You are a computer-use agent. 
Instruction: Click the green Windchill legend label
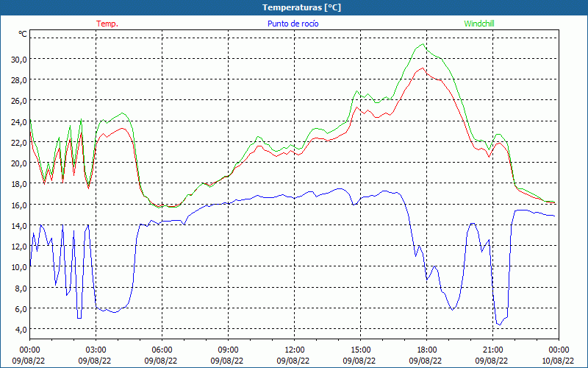(x=479, y=24)
